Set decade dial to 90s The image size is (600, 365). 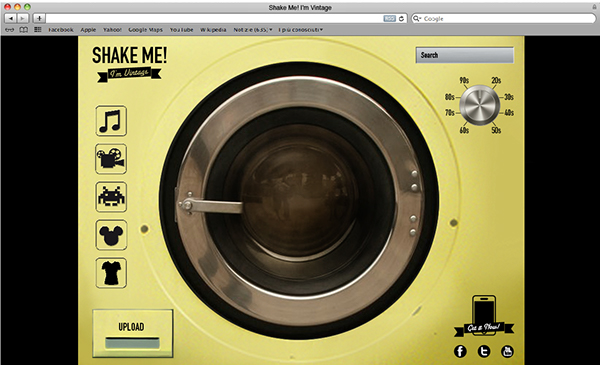click(464, 80)
